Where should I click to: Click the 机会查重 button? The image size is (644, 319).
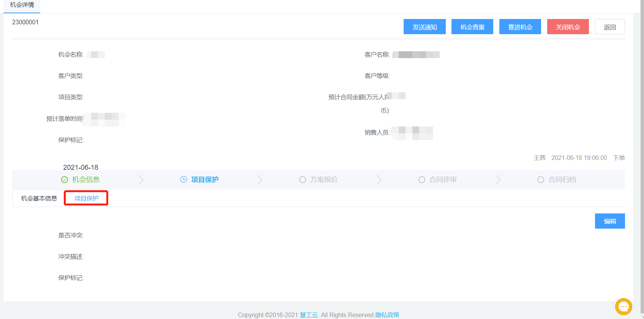coord(472,27)
